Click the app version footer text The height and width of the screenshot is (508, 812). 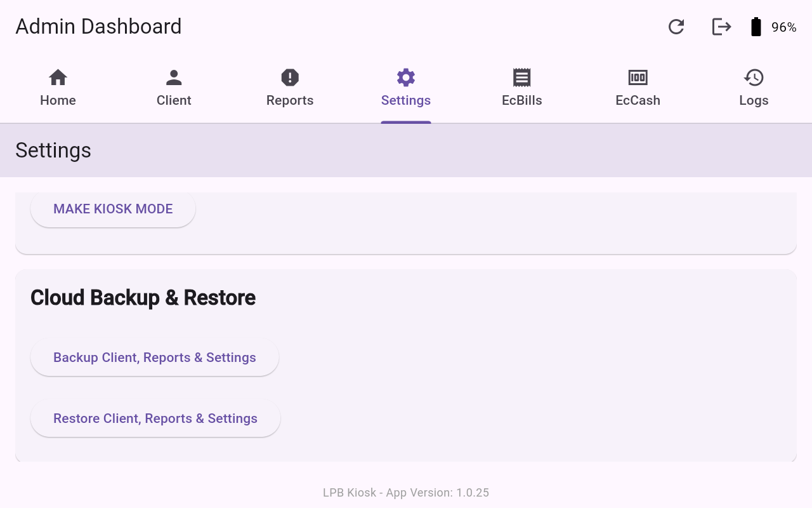pyautogui.click(x=406, y=493)
